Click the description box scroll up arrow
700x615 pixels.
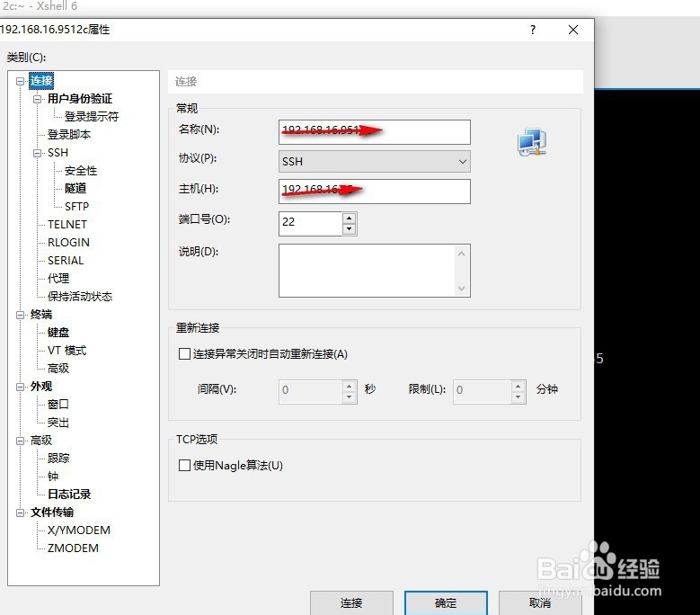click(x=462, y=254)
